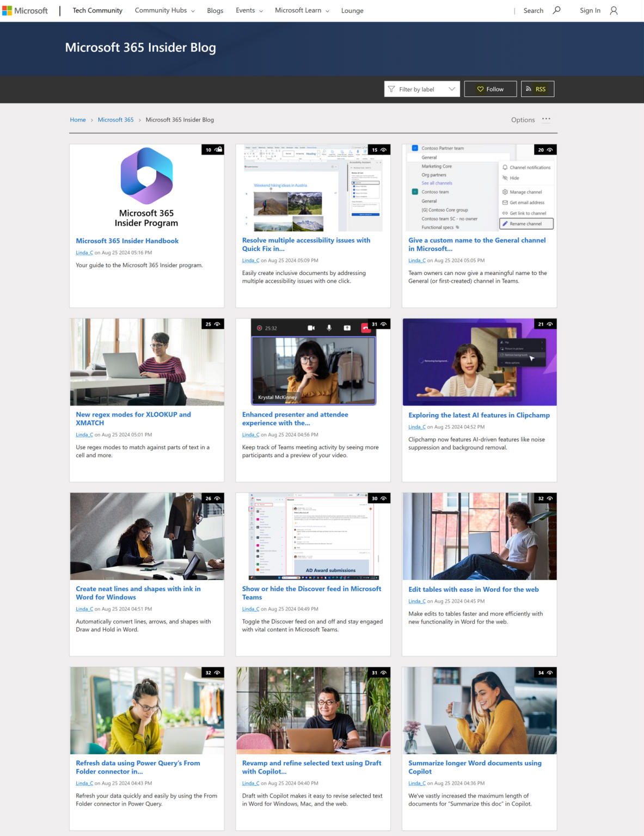Image resolution: width=644 pixels, height=836 pixels.
Task: Click the Sign In user icon
Action: [x=614, y=10]
